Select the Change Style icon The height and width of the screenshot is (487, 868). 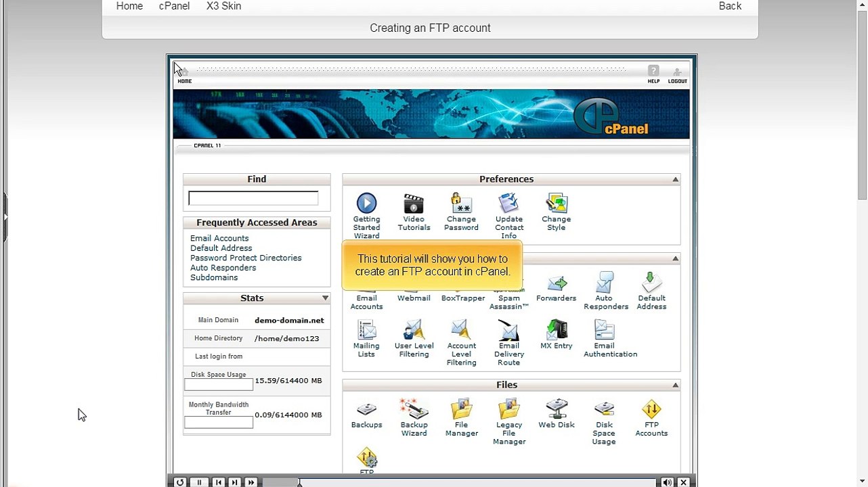[x=557, y=204]
